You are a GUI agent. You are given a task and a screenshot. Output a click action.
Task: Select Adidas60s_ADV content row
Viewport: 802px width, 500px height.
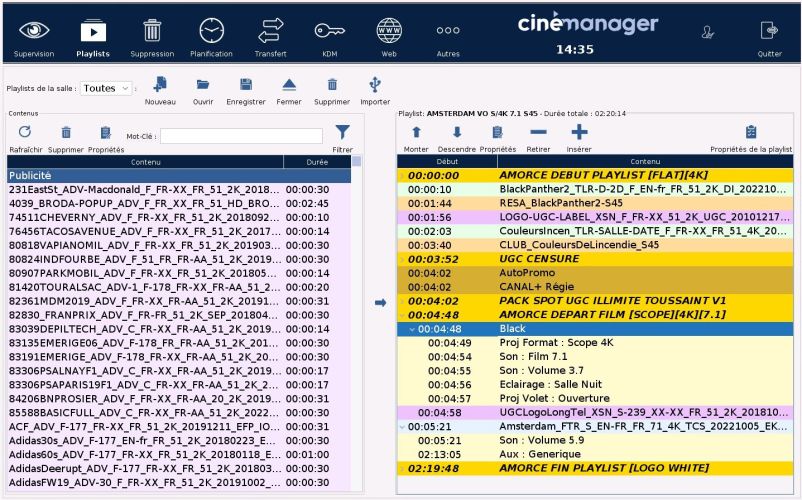[x=179, y=454]
